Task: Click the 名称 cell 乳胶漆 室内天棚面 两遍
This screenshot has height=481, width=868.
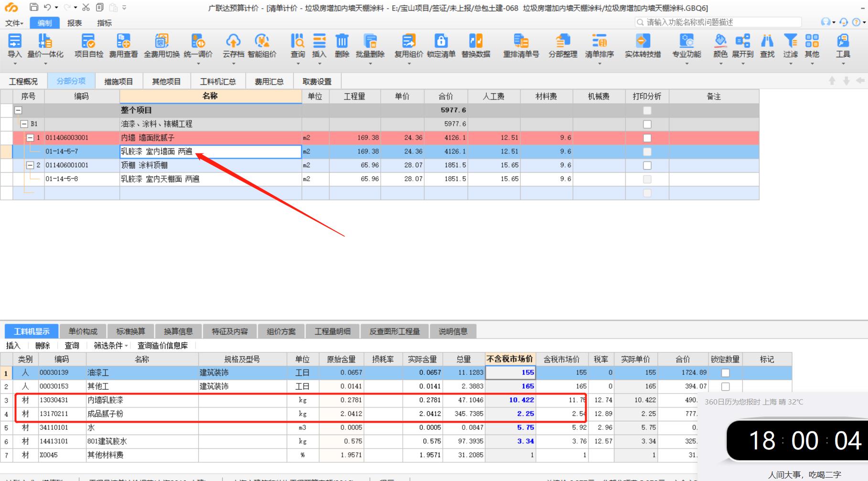Action: click(x=211, y=179)
